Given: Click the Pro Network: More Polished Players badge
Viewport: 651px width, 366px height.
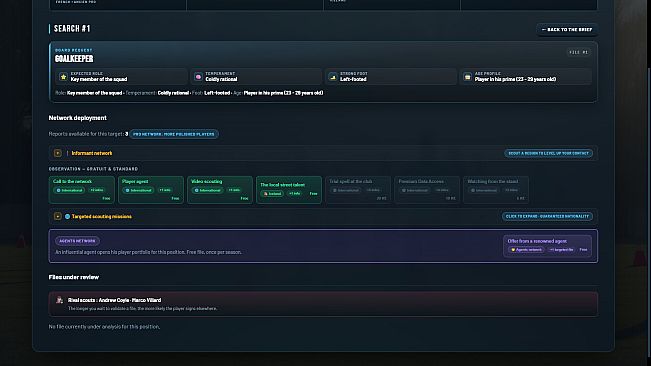Looking at the screenshot, I should point(174,134).
